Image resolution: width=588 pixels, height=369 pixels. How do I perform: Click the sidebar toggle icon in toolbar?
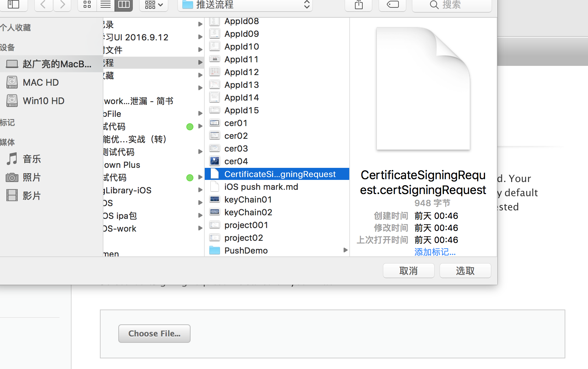coord(13,5)
